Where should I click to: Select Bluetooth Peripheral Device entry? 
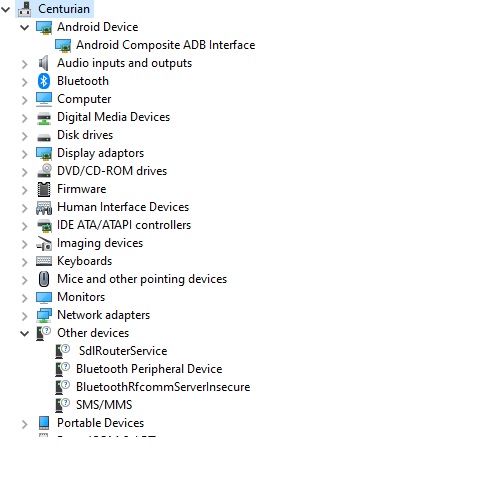point(149,369)
